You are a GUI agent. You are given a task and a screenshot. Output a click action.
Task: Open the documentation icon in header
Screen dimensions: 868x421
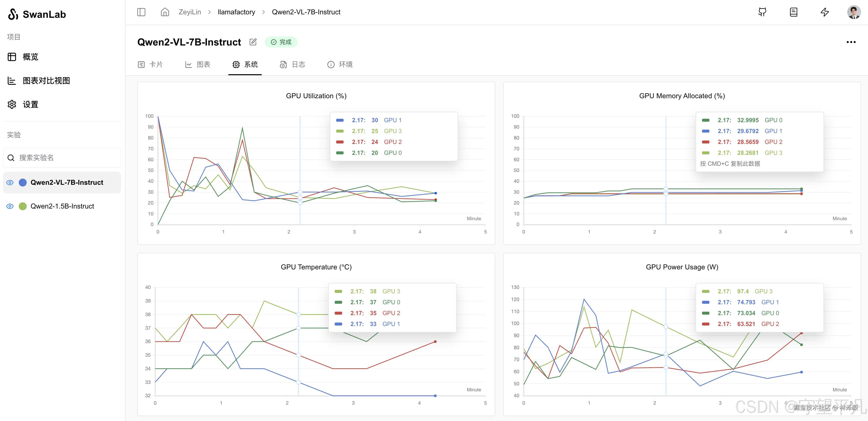pos(794,12)
